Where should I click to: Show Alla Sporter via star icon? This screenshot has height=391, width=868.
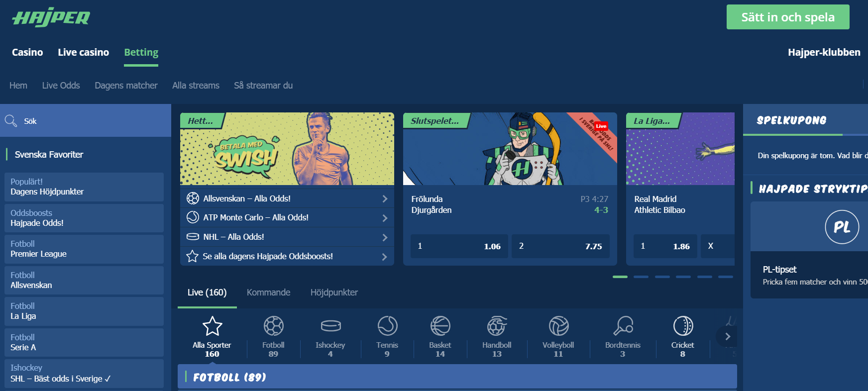point(212,326)
